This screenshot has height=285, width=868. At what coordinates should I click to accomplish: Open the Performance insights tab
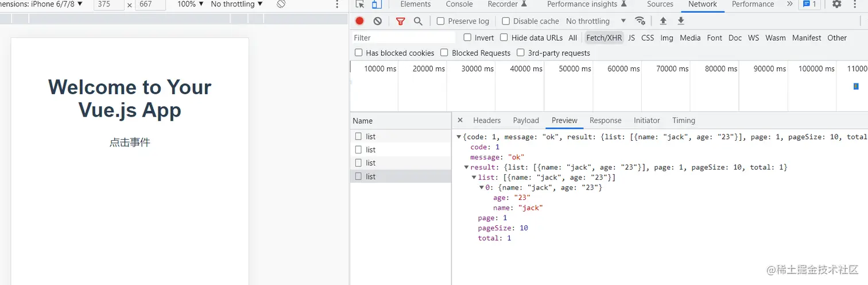coord(587,4)
